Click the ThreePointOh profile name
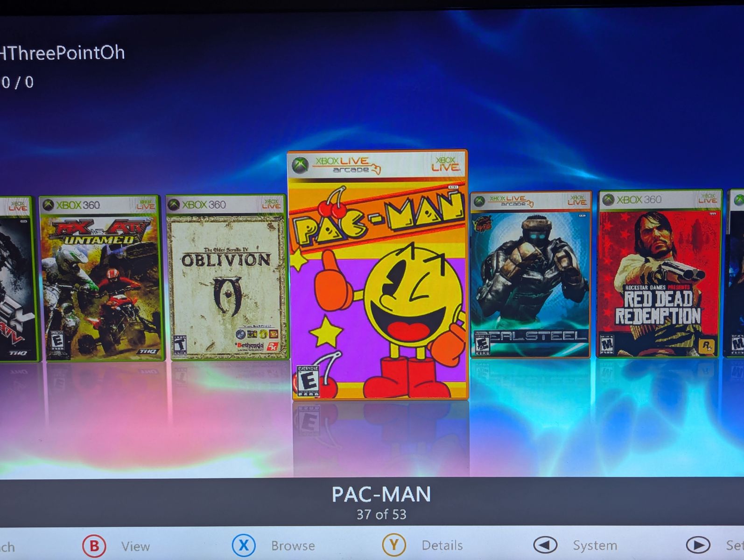This screenshot has width=744, height=560. (x=63, y=53)
